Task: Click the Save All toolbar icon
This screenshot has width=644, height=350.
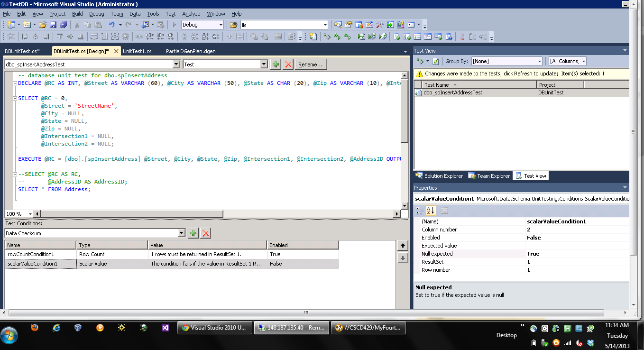Action: pyautogui.click(x=63, y=25)
